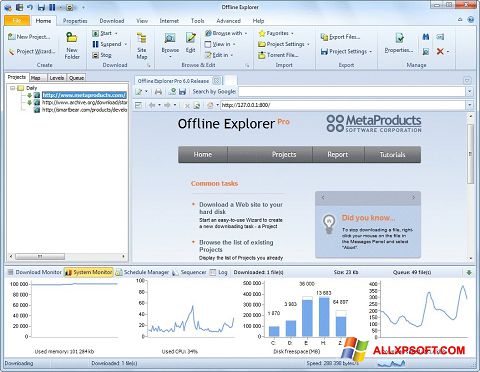The width and height of the screenshot is (480, 372).
Task: Open the Site Map tool
Action: click(x=142, y=46)
